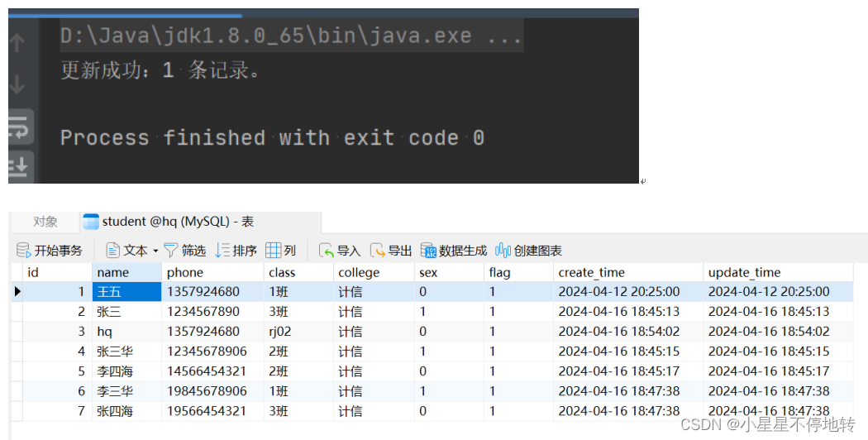
Task: Click phone cell 1234567890
Action: [212, 312]
